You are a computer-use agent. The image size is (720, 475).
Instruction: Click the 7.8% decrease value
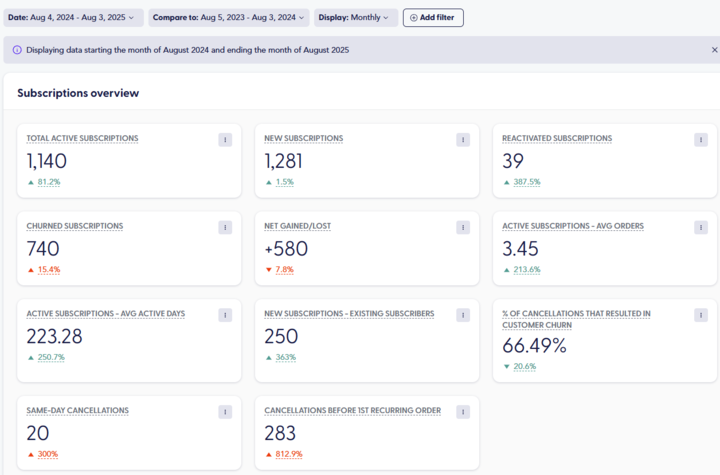pos(284,270)
